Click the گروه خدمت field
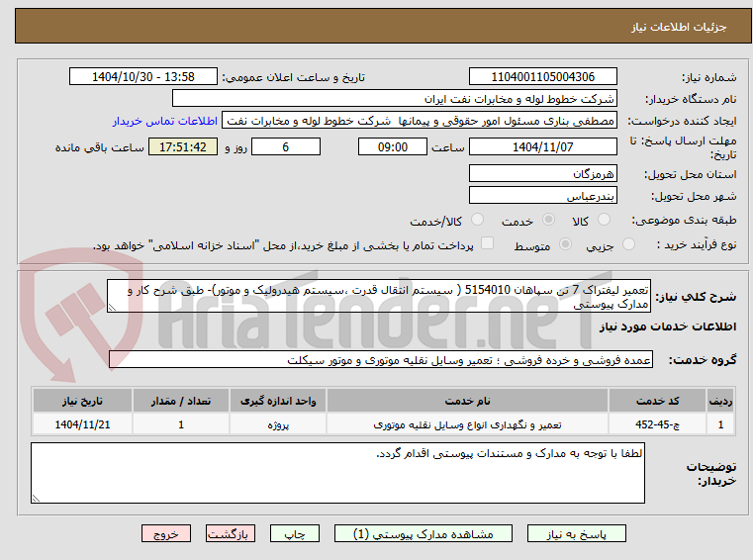Screen dimensions: 753x560 [x=381, y=360]
